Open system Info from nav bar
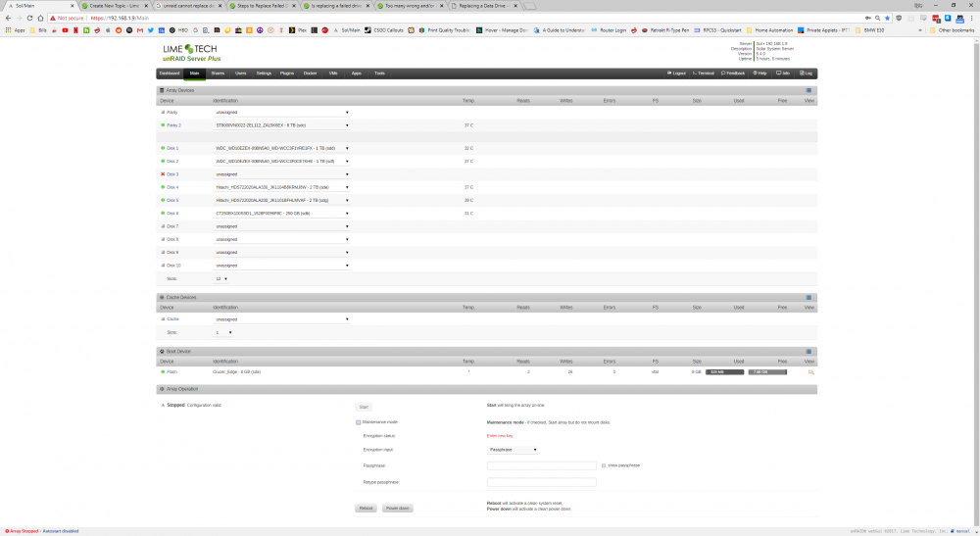980x536 pixels. tap(783, 73)
